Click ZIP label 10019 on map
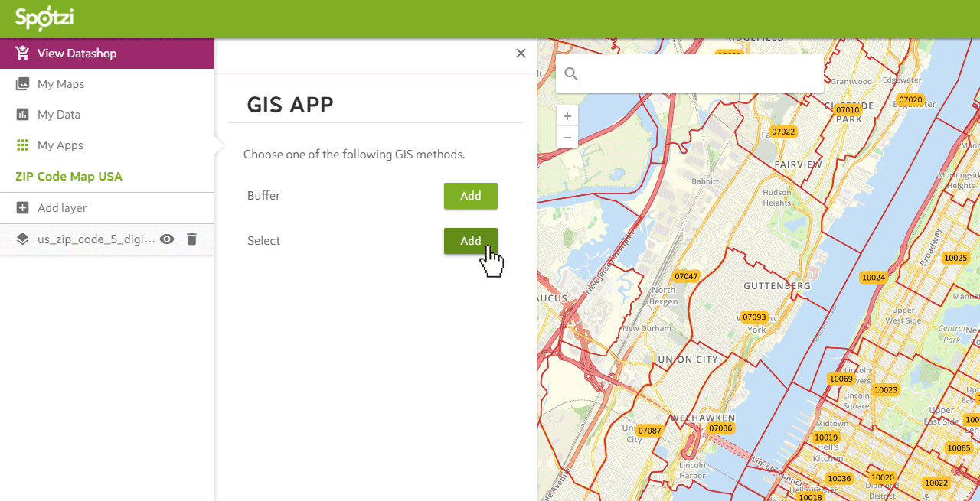The width and height of the screenshot is (980, 501). click(826, 438)
